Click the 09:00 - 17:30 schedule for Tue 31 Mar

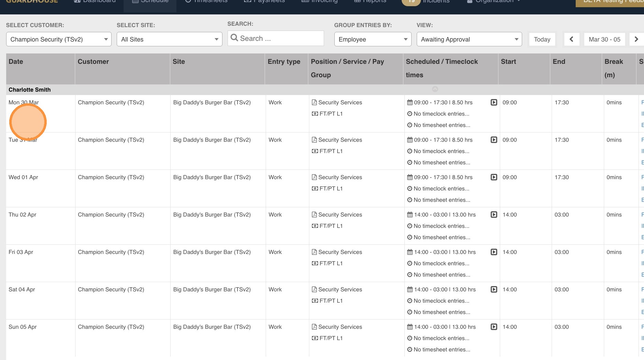click(443, 140)
